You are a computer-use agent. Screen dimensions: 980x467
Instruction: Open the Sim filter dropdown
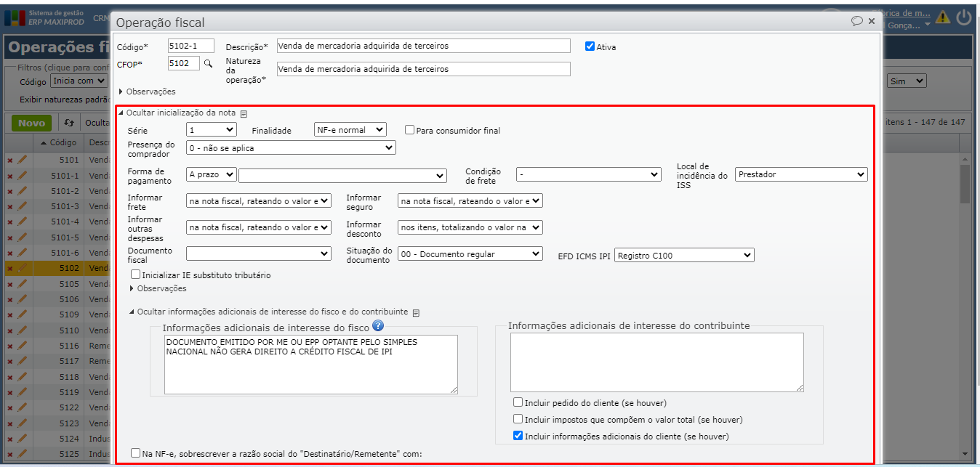pyautogui.click(x=907, y=81)
